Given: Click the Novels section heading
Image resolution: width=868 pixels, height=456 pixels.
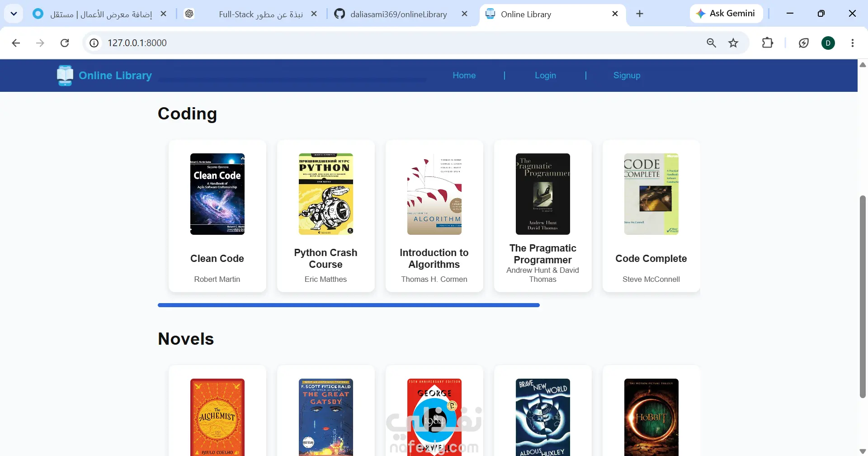Looking at the screenshot, I should click(186, 339).
